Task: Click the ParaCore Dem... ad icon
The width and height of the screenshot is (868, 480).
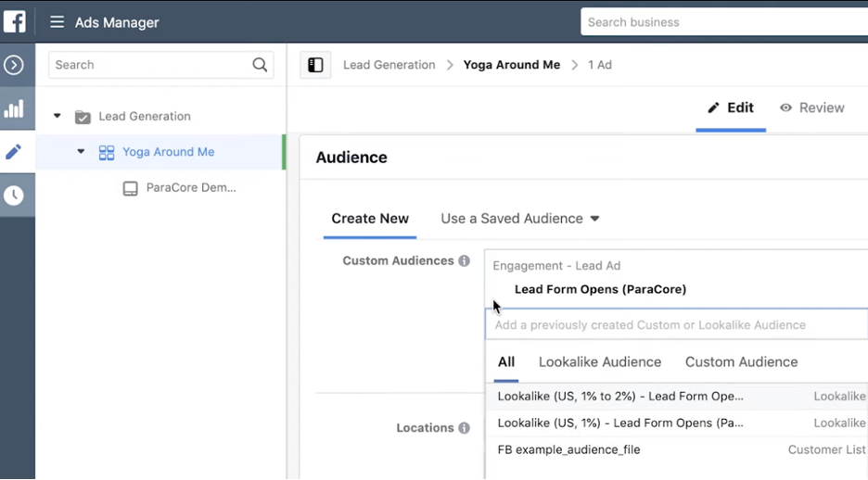Action: (x=130, y=189)
